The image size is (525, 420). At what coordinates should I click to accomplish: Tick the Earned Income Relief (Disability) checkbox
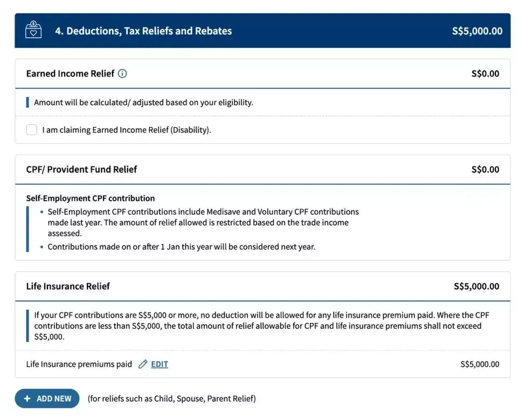coord(31,130)
